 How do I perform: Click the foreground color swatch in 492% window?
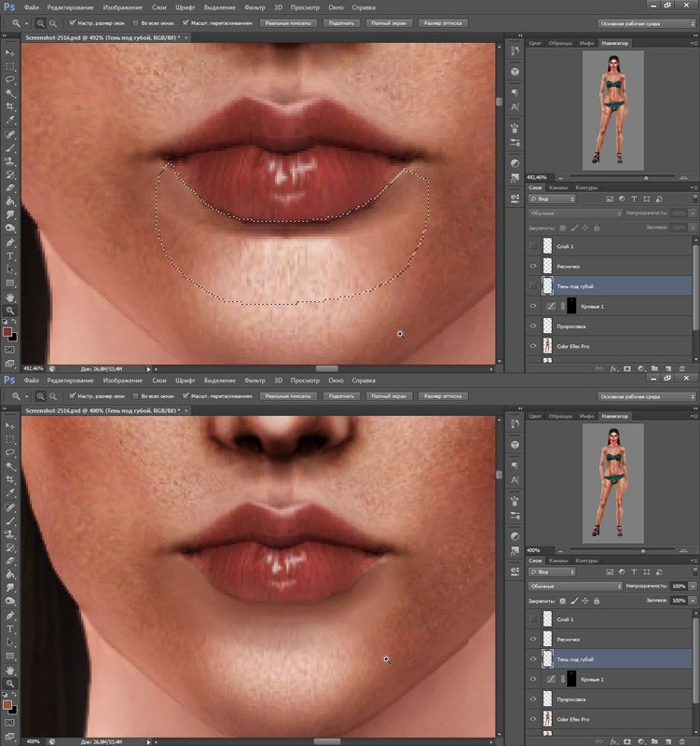pos(7,332)
